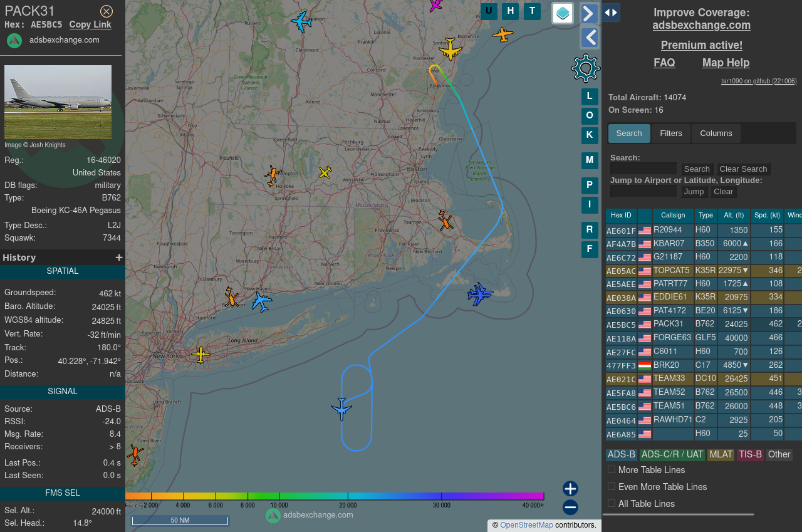
Task: Enable Even More Table Lines checkbox
Action: tap(612, 486)
